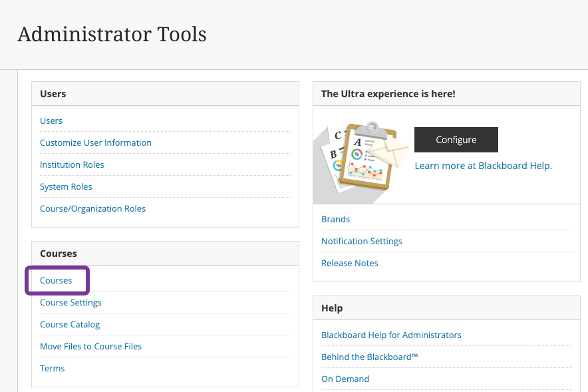Open the Users link
Image resolution: width=588 pixels, height=392 pixels.
click(x=51, y=120)
